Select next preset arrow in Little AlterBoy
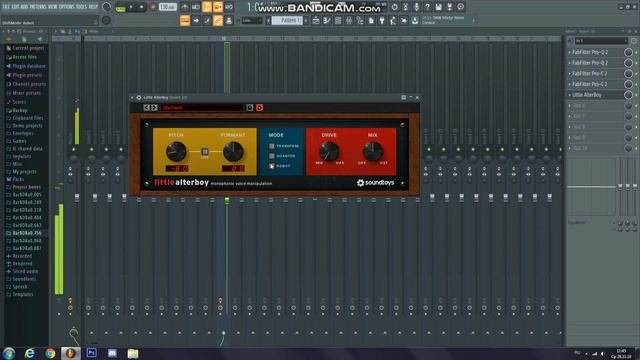Screen dimensions: 640x360 pos(154,108)
